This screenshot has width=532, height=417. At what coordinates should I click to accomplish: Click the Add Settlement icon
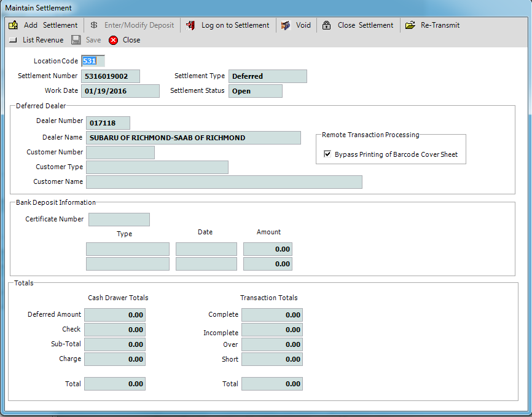click(x=14, y=25)
